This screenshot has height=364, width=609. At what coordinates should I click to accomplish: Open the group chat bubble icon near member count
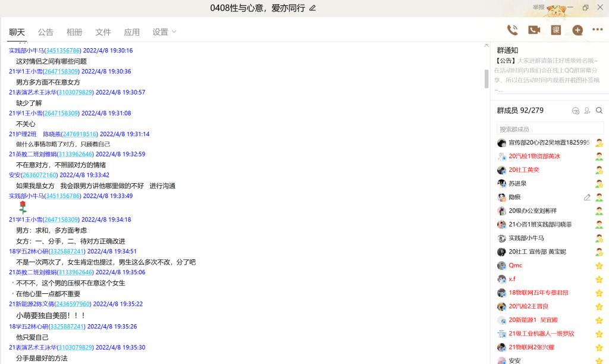[575, 111]
